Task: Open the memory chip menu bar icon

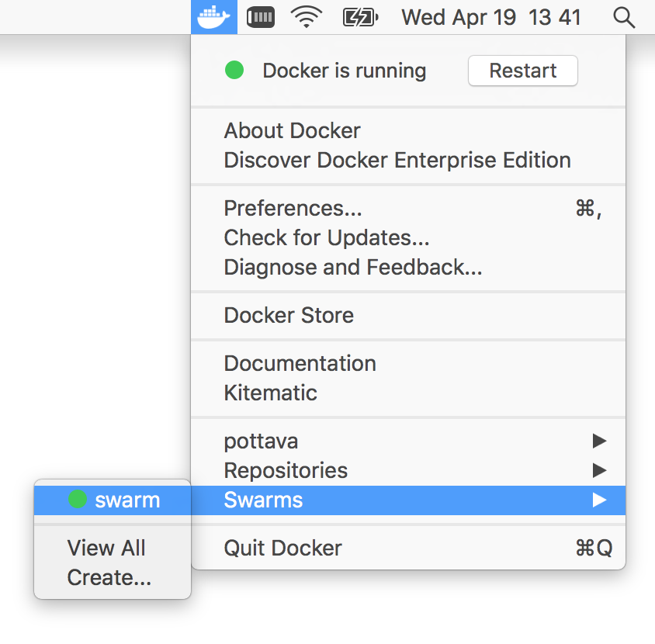Action: point(261,18)
